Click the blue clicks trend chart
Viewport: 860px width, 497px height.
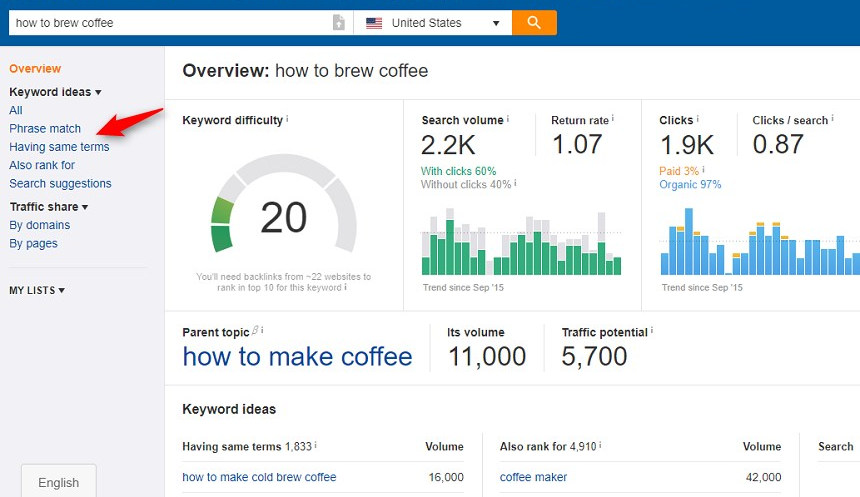(760, 241)
